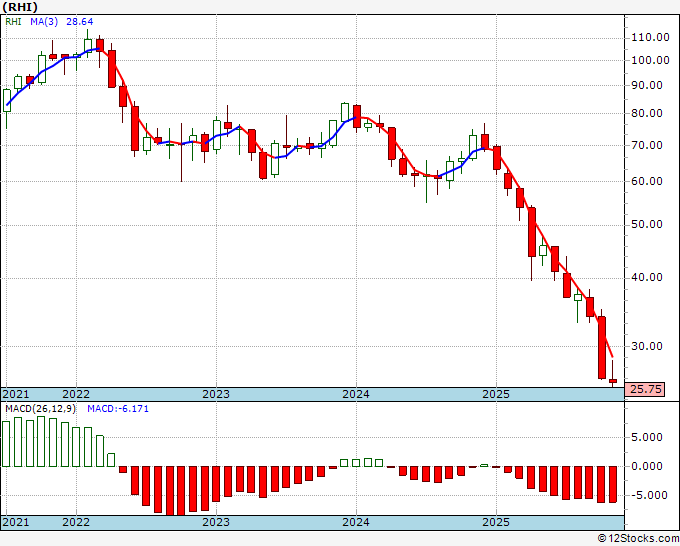Click 2025 on the MACD panel axis
The image size is (680, 546).
pos(496,522)
